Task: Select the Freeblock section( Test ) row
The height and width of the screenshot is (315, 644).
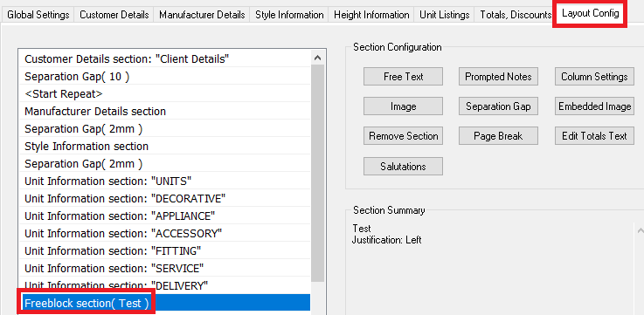Action: tap(164, 303)
